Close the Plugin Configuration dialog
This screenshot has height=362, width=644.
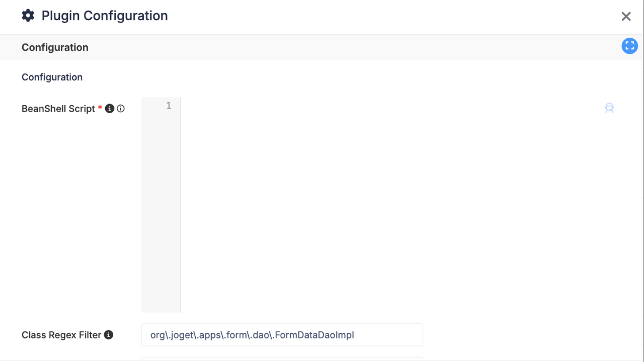point(626,17)
